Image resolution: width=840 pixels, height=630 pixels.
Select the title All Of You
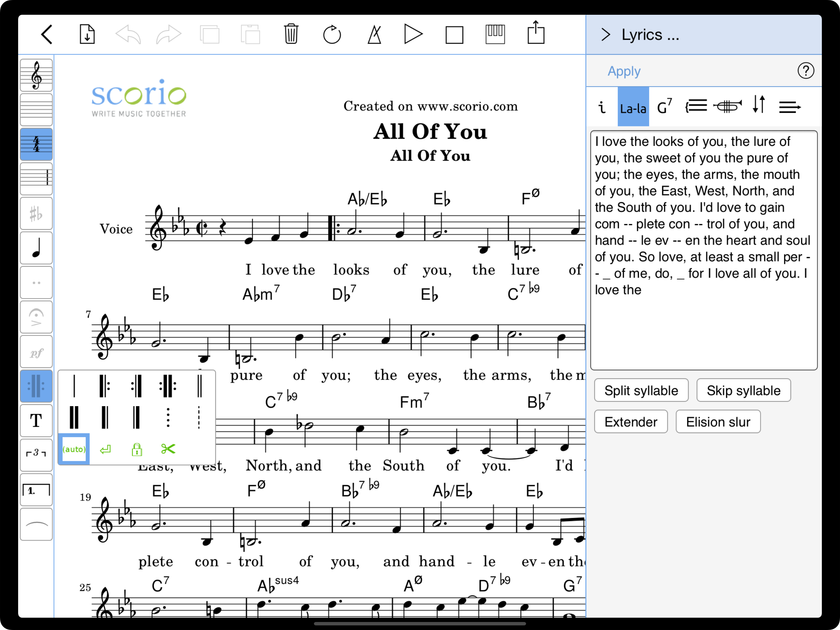(430, 131)
